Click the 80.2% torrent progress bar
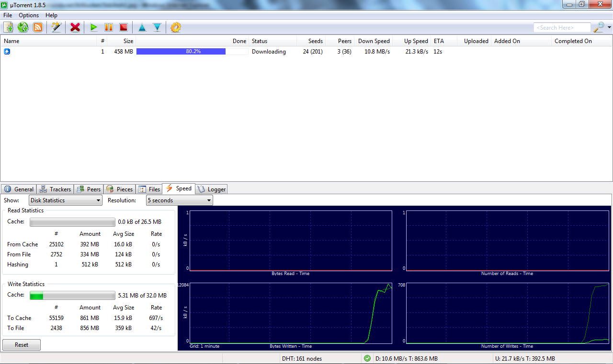Viewport: 613px width, 364px height. click(192, 51)
